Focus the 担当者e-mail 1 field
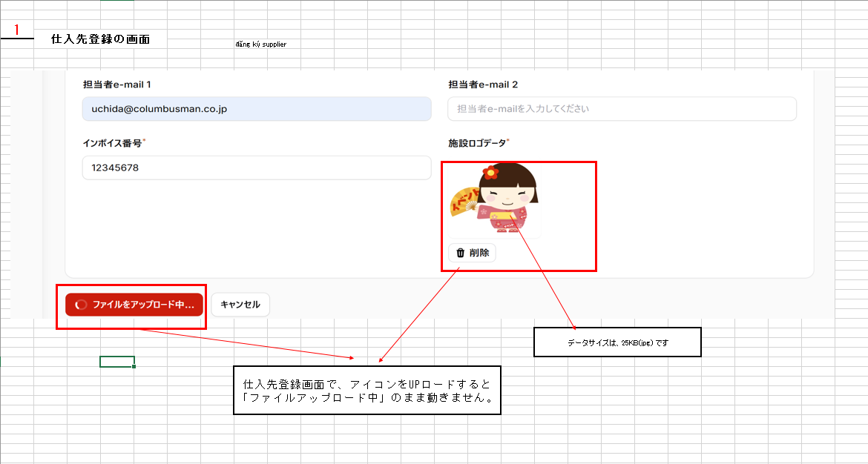 tap(256, 109)
